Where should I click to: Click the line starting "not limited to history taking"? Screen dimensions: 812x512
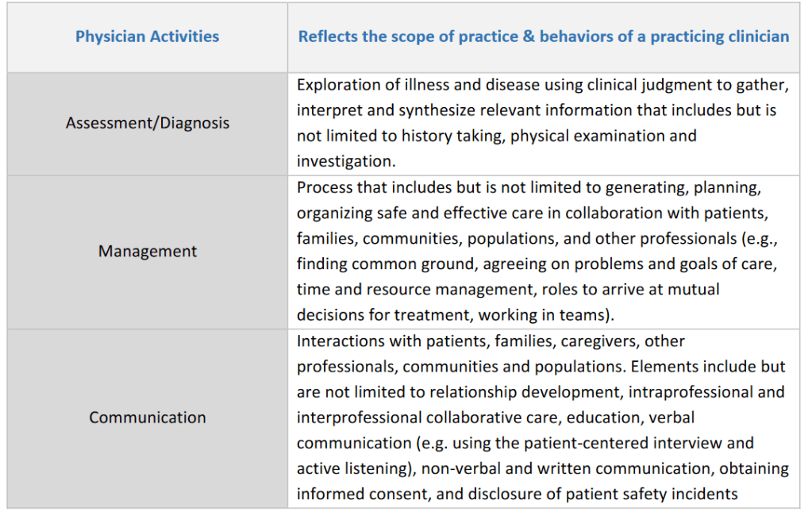click(496, 136)
